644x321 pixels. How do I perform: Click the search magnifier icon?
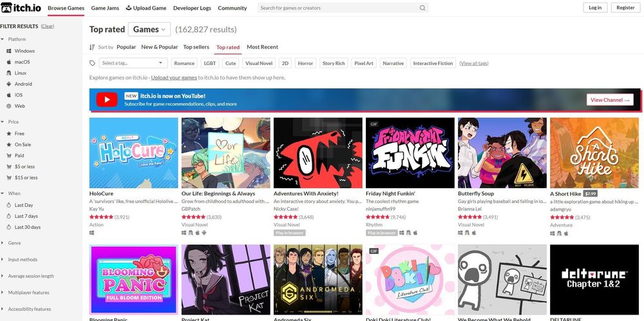click(422, 8)
